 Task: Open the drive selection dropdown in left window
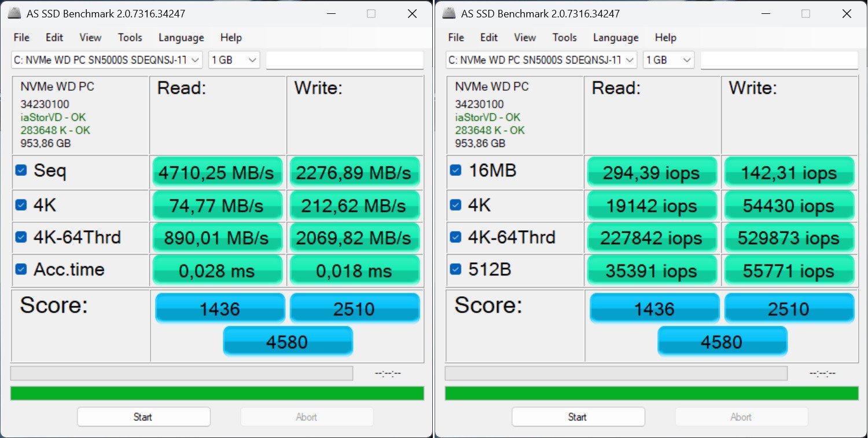[107, 60]
